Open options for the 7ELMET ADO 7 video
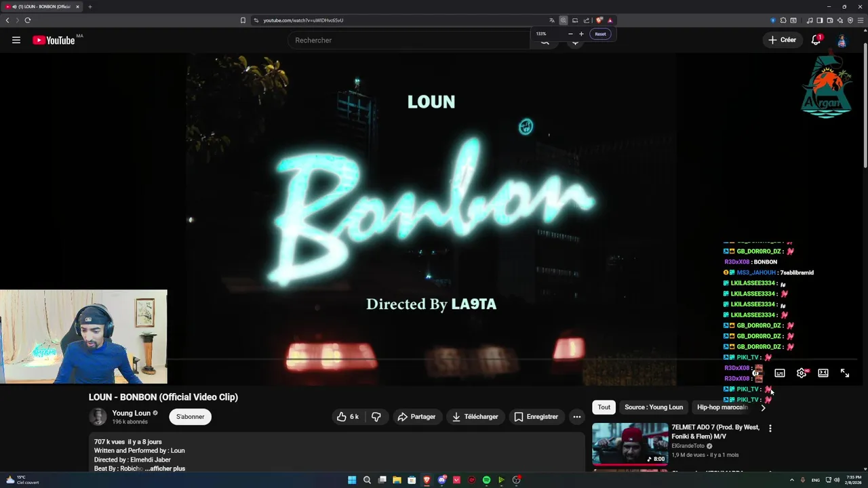The image size is (868, 488). click(770, 428)
